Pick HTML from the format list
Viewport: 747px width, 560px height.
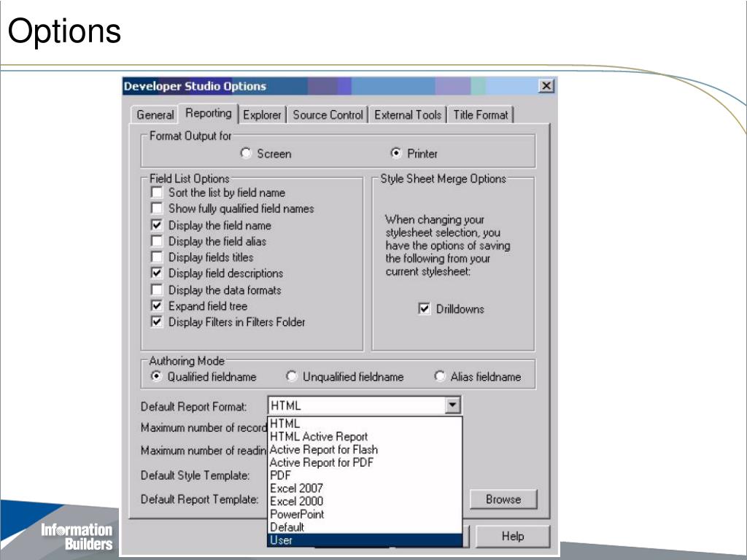(365, 424)
